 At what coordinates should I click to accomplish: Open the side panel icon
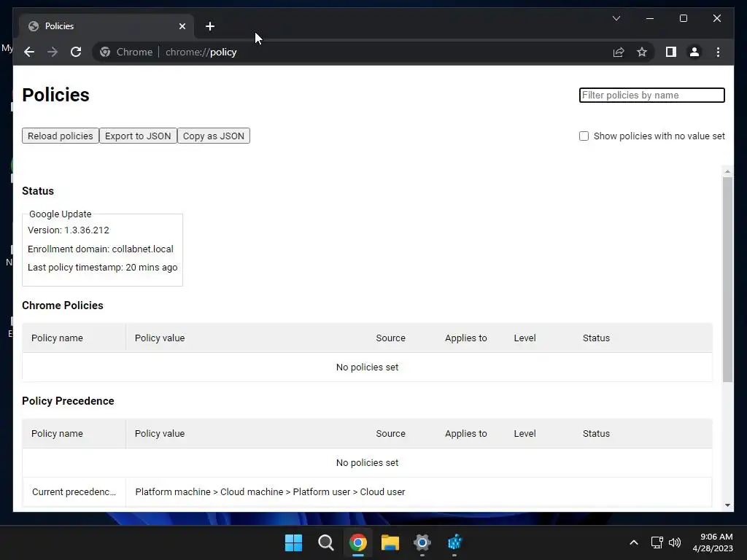tap(671, 52)
